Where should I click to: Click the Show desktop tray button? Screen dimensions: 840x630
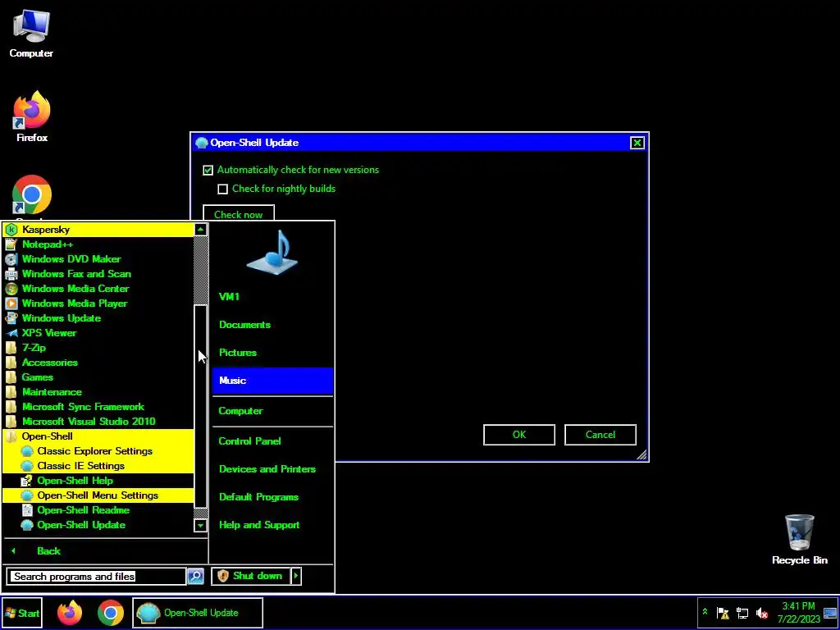(x=830, y=613)
